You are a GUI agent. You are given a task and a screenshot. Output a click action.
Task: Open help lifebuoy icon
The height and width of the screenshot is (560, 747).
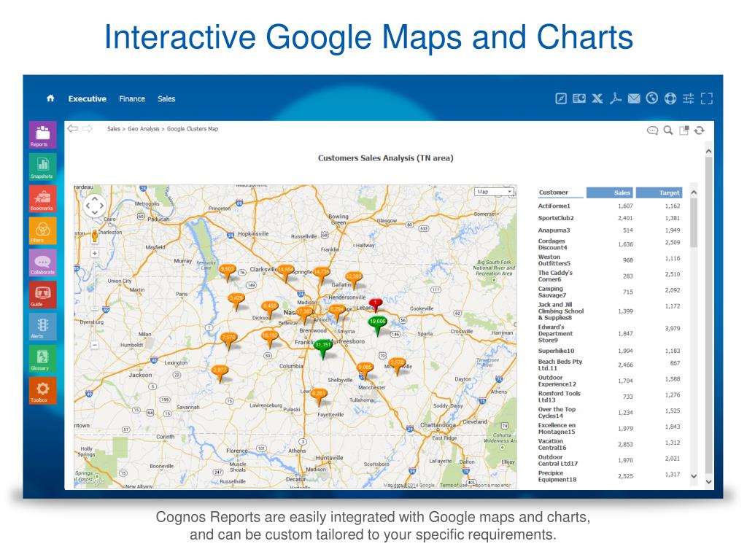tap(670, 98)
